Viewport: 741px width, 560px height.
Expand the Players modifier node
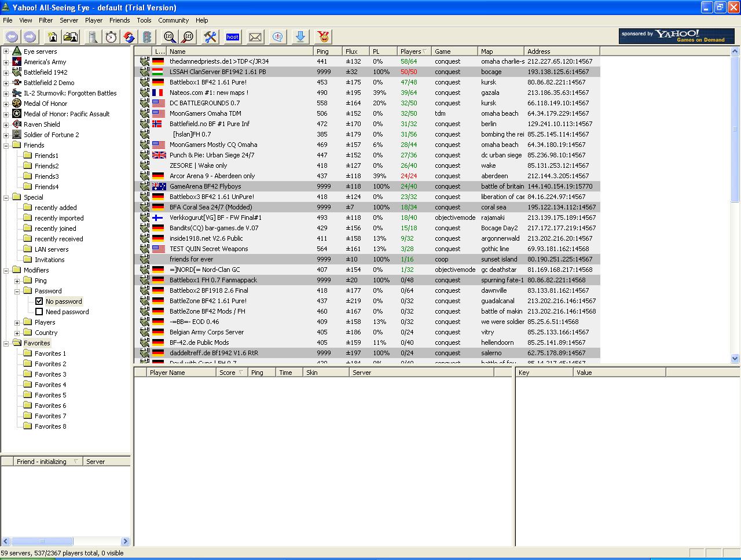click(x=17, y=322)
